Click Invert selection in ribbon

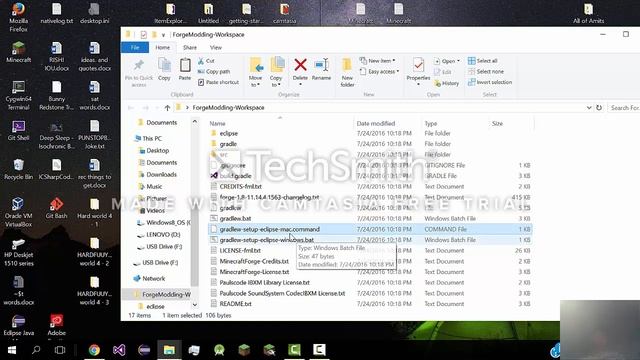coord(490,82)
